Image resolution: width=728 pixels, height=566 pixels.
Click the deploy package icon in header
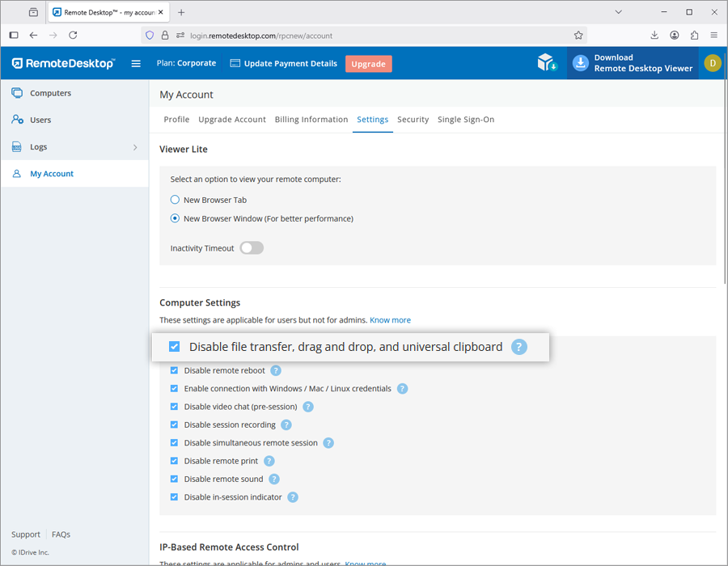[548, 64]
